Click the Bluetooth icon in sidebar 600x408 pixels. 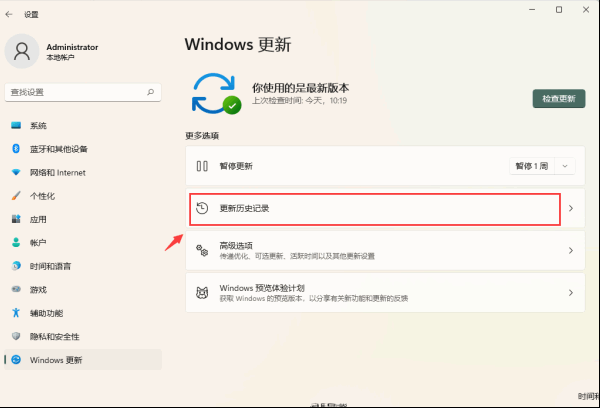point(16,149)
